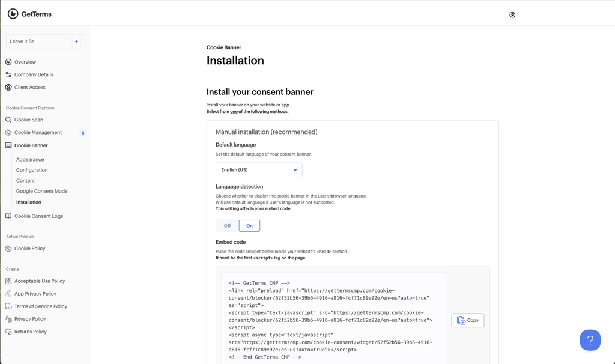Click the 'Embed code' label
This screenshot has width=615, height=364.
231,242
